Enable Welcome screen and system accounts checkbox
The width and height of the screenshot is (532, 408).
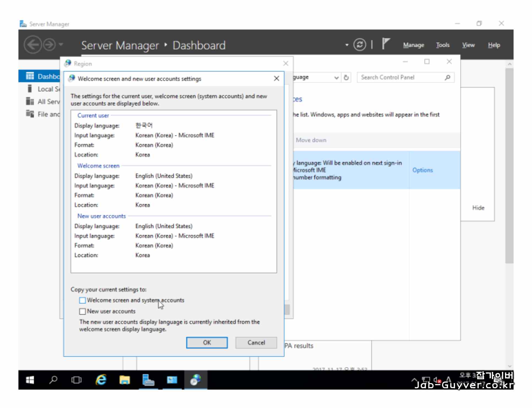(82, 300)
